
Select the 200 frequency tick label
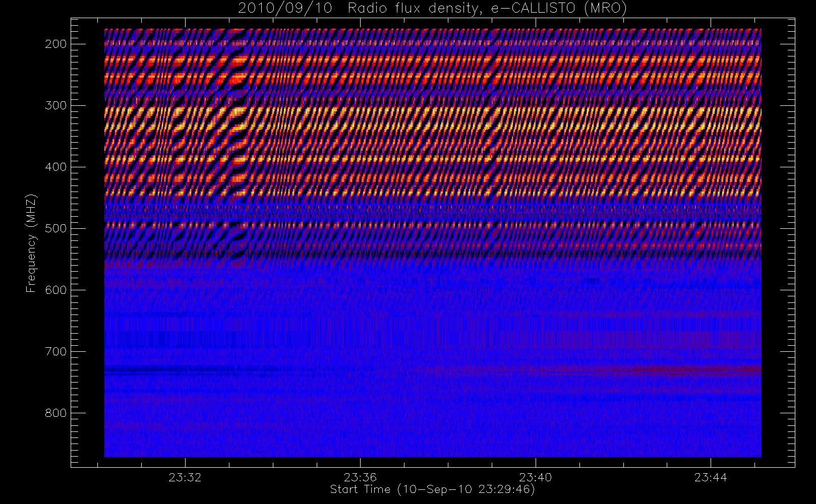pos(56,44)
